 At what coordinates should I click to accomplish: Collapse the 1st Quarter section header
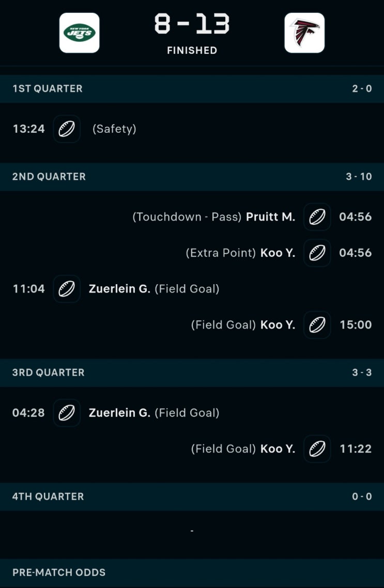pos(192,89)
